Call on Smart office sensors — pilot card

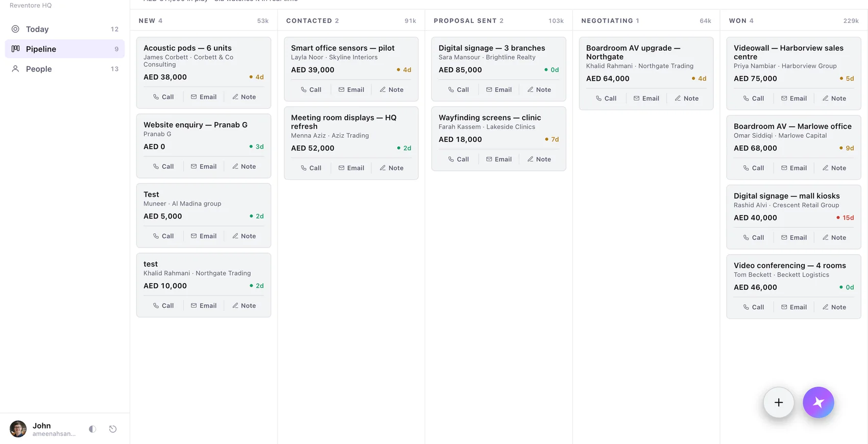pyautogui.click(x=311, y=90)
